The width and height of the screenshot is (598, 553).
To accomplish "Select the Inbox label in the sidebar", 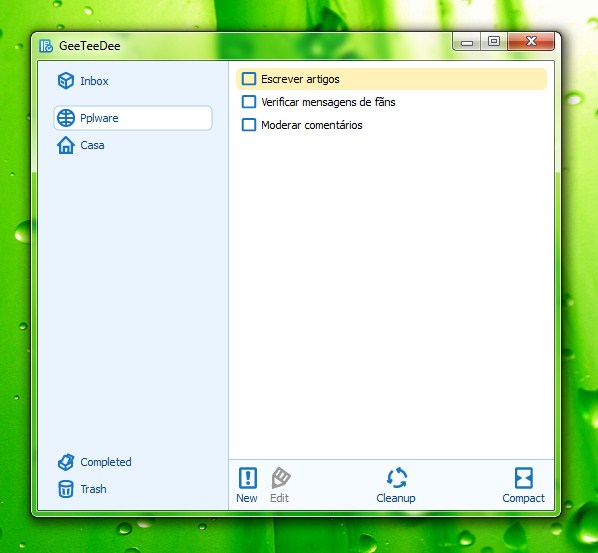I will 94,81.
